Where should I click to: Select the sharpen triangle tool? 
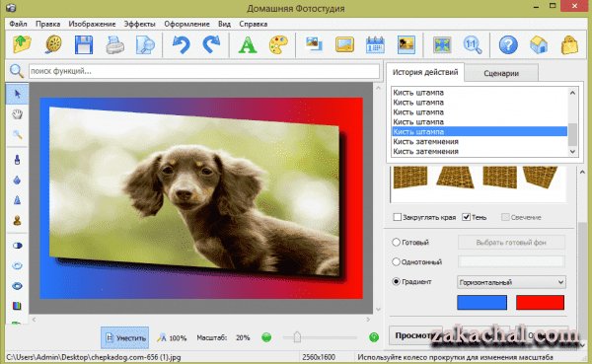17,200
